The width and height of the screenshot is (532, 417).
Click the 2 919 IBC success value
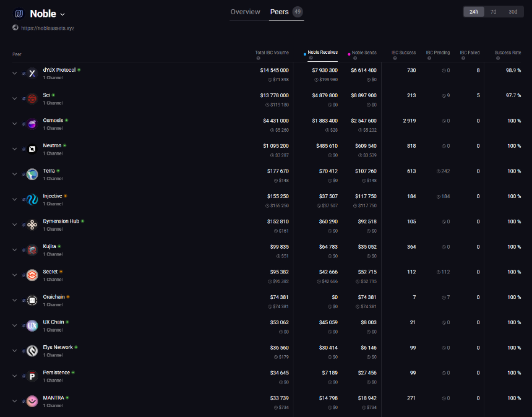tap(409, 121)
